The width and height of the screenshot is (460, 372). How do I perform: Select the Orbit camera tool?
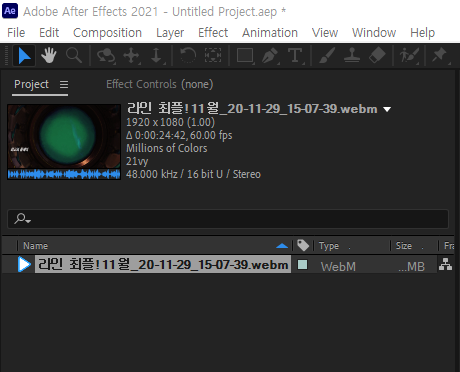pyautogui.click(x=106, y=55)
